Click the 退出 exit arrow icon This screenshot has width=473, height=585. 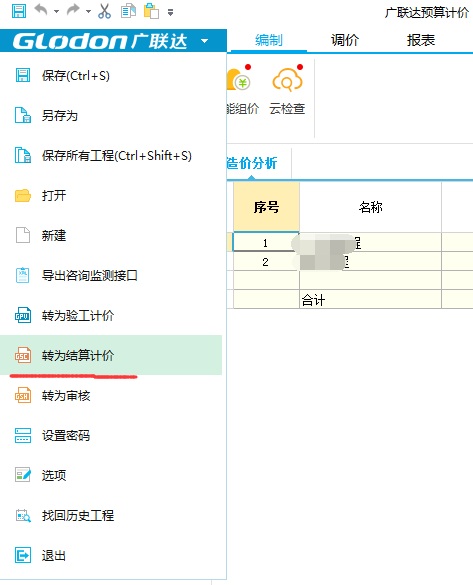tap(23, 555)
